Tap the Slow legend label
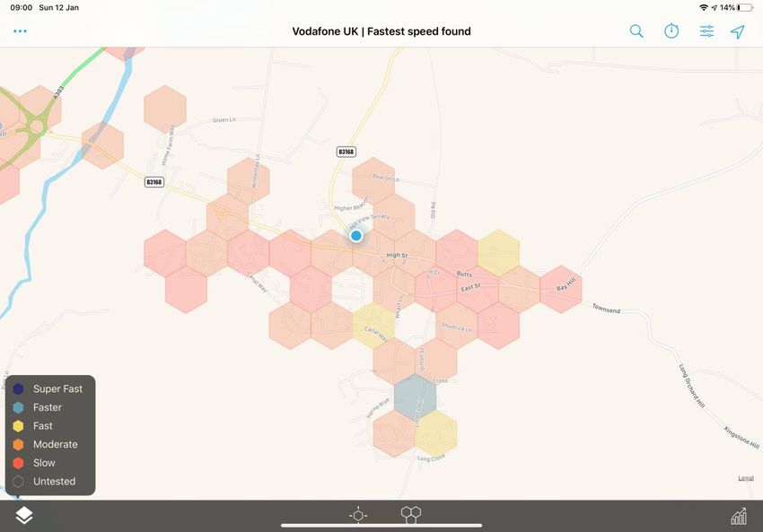 click(44, 463)
